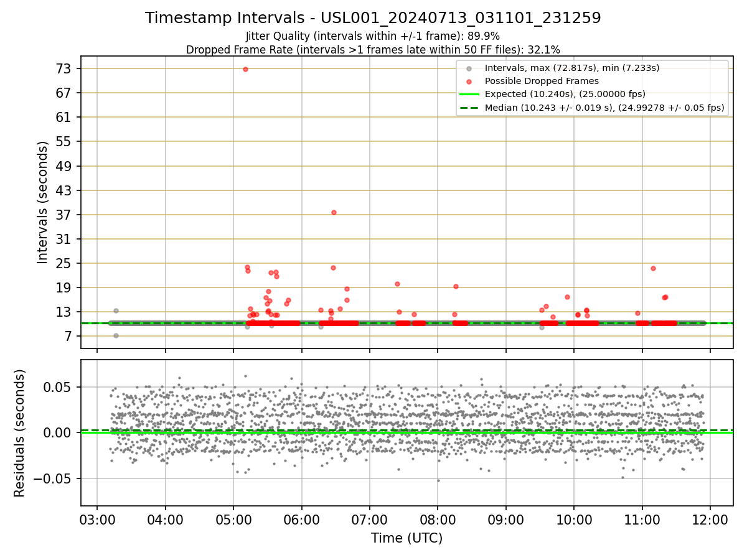Screen dimensions: 747x560
Task: Click legend entry 'Expected (10.240s), (25.00000 fps)'
Action: [565, 94]
